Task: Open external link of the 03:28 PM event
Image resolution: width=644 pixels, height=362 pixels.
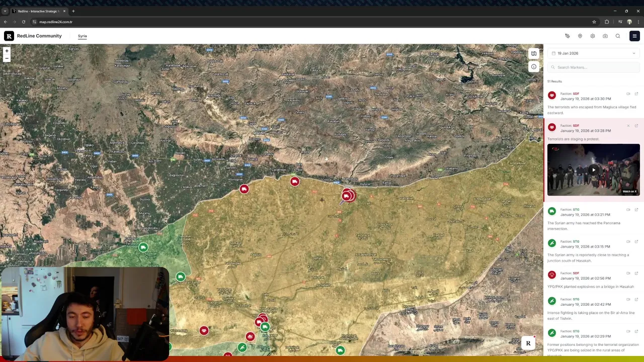Action: click(x=636, y=126)
